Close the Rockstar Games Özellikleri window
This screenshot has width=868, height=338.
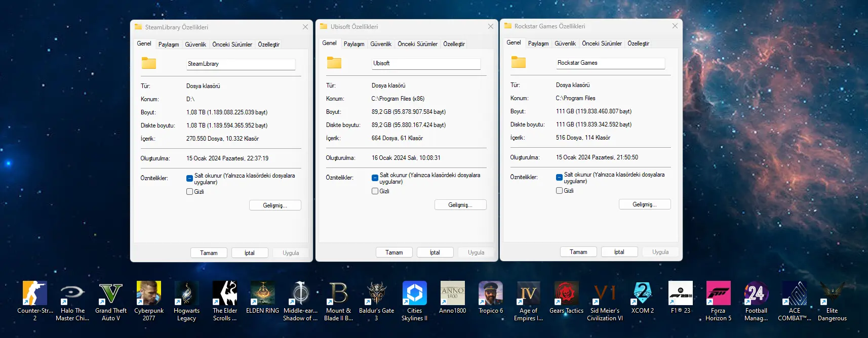click(675, 26)
